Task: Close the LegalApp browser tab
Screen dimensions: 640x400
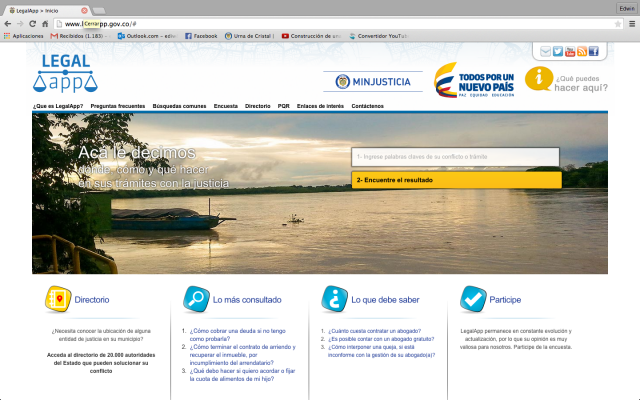Action: (x=84, y=10)
